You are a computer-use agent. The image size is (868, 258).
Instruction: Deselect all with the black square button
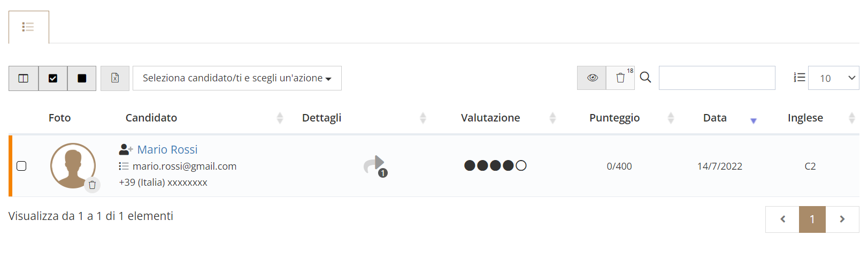point(82,78)
